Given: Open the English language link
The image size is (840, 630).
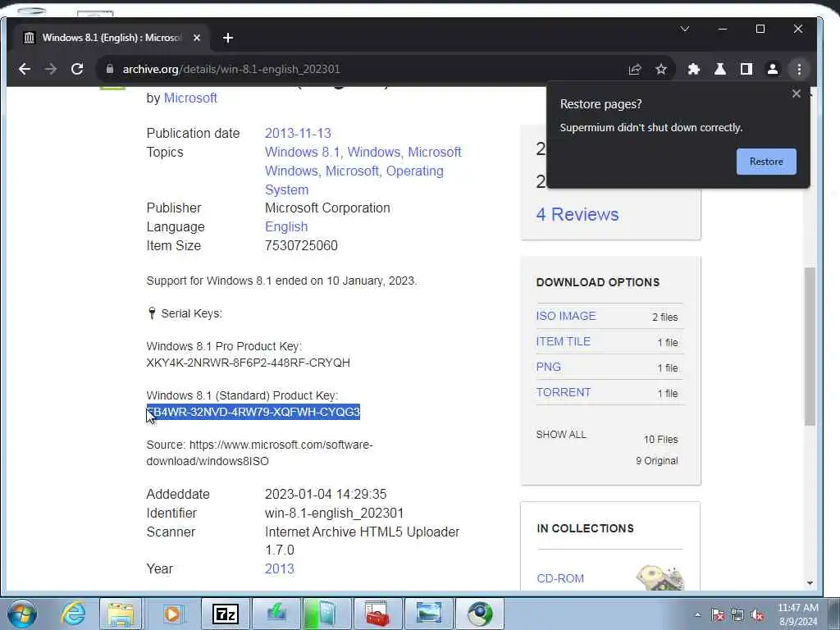Looking at the screenshot, I should click(286, 226).
